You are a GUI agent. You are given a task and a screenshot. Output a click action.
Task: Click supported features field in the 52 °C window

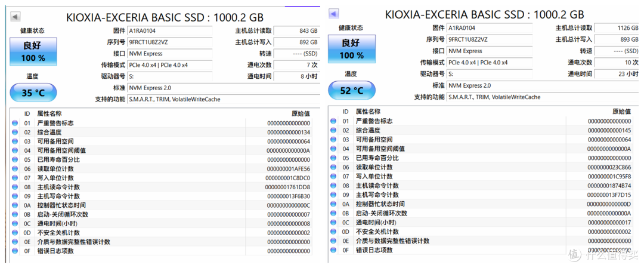[543, 97]
